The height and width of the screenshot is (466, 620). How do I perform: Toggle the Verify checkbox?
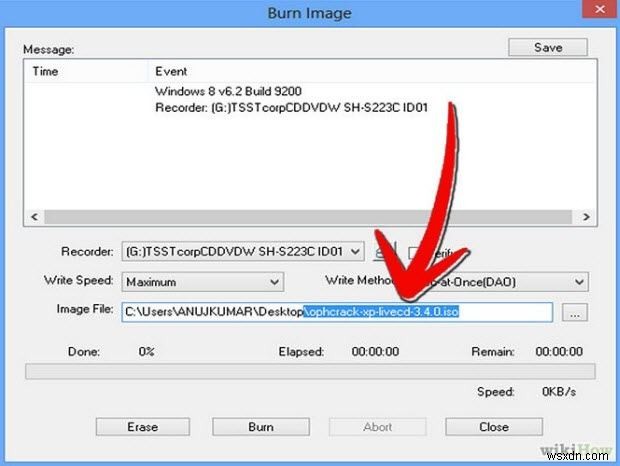[x=413, y=253]
